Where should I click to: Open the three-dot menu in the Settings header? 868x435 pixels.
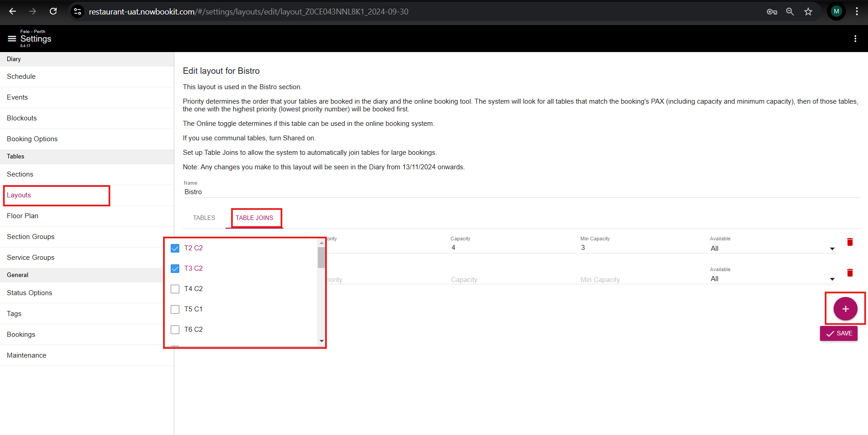point(855,38)
